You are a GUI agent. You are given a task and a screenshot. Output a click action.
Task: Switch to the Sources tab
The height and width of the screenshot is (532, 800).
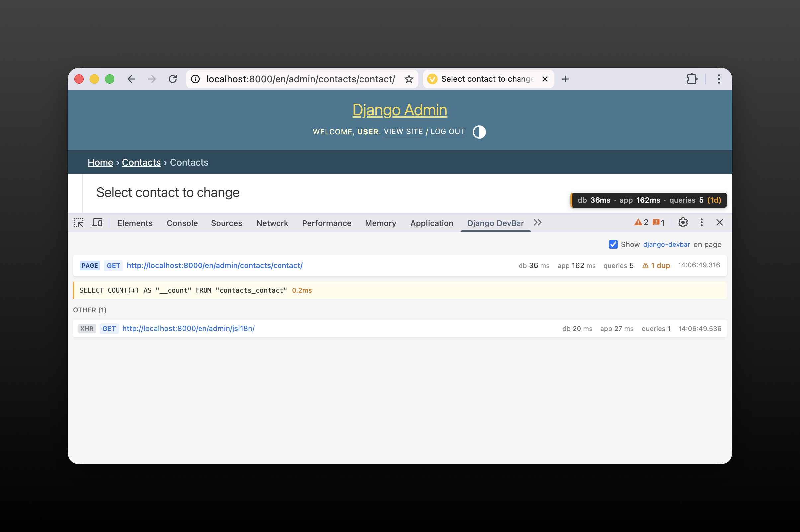pyautogui.click(x=226, y=223)
